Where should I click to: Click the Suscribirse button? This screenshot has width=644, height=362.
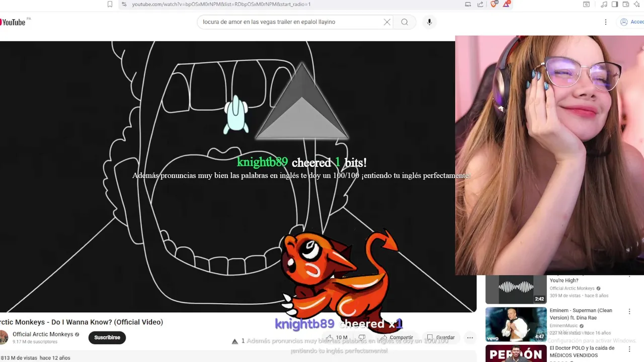click(107, 337)
